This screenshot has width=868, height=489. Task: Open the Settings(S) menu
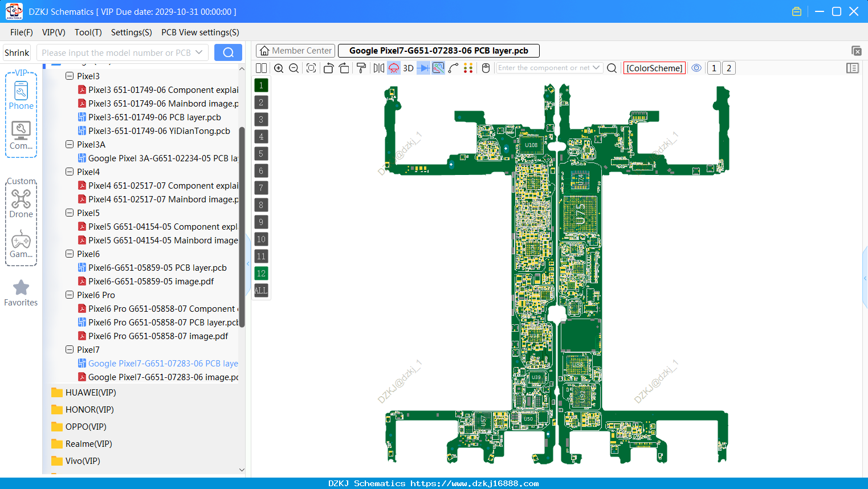coord(132,32)
